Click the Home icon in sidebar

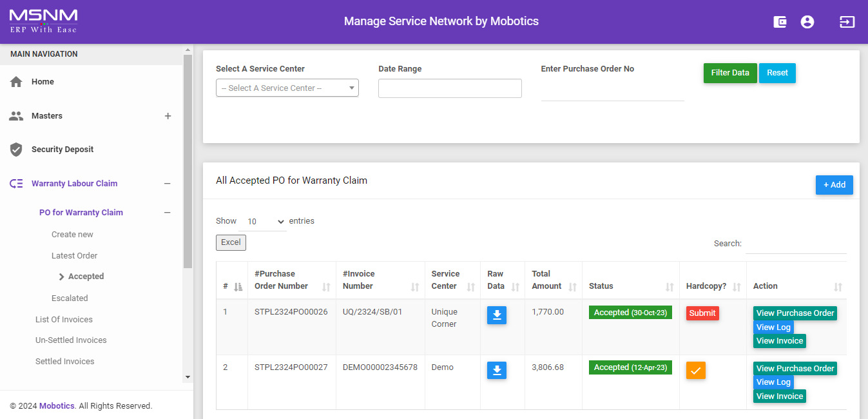(x=16, y=82)
